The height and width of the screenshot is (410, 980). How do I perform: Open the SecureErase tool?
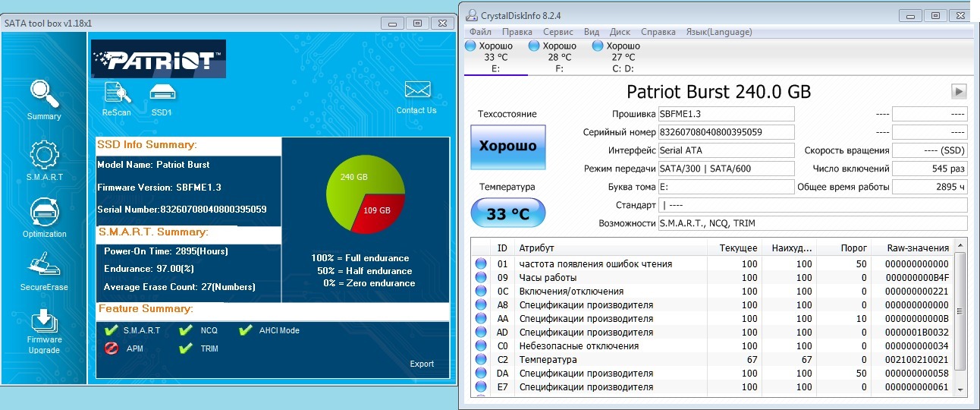click(x=44, y=266)
